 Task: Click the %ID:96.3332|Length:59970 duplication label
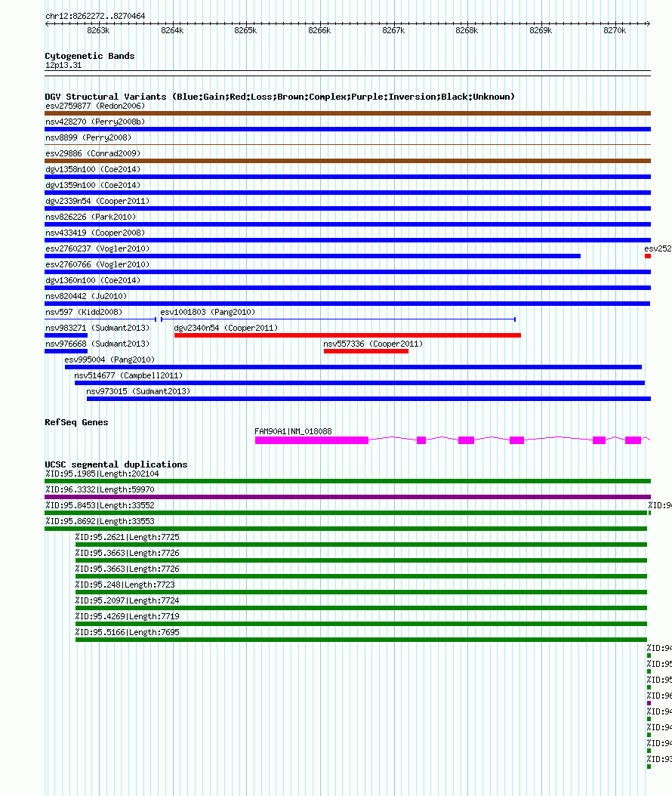click(x=100, y=489)
